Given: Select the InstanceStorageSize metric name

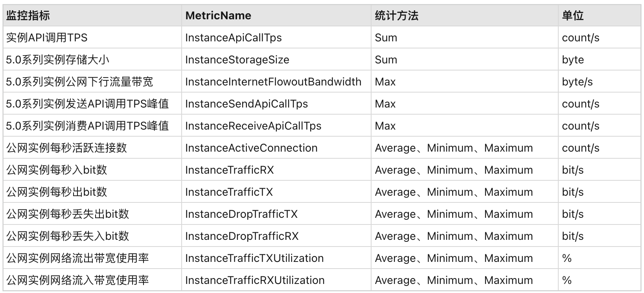Looking at the screenshot, I should [x=237, y=60].
